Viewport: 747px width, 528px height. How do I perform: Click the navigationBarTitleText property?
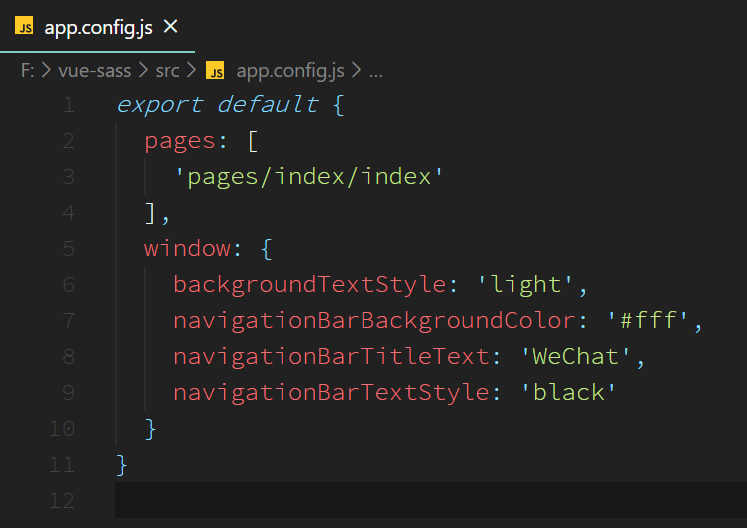pos(331,357)
